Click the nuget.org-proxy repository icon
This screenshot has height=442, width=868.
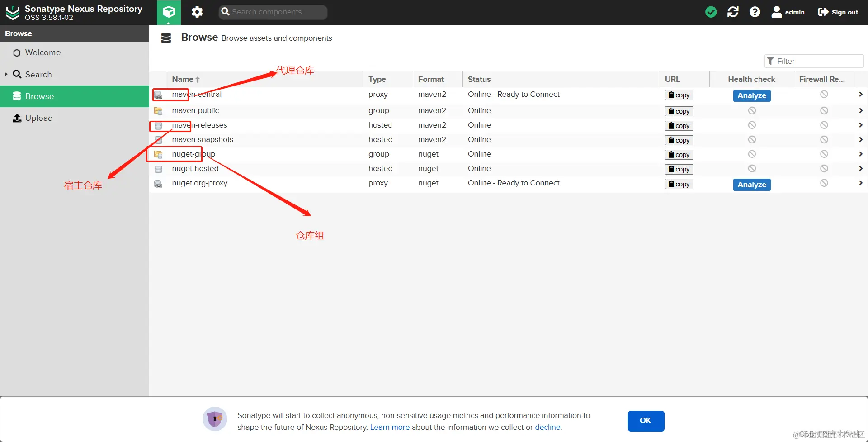pos(158,184)
